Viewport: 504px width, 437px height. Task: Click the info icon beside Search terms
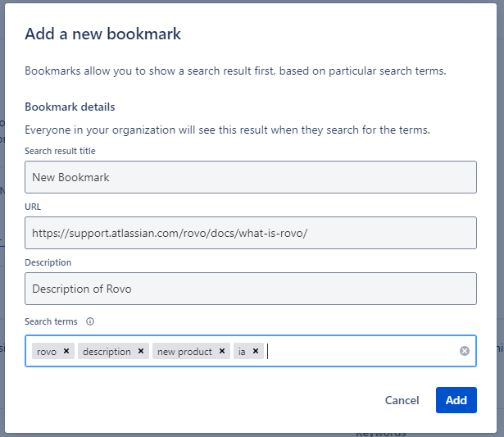click(x=90, y=322)
